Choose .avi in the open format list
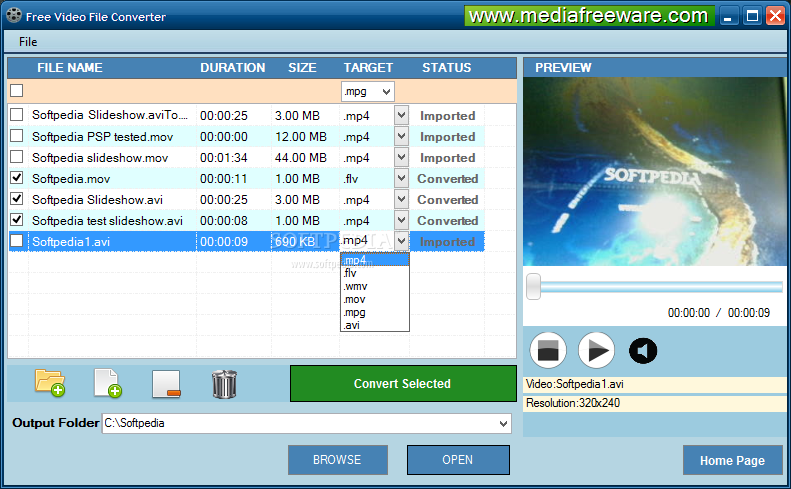791x489 pixels. tap(375, 325)
